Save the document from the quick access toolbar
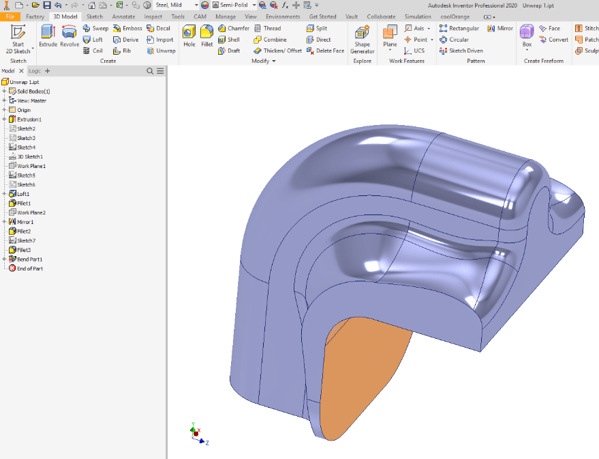This screenshot has height=459, width=599. [x=47, y=5]
